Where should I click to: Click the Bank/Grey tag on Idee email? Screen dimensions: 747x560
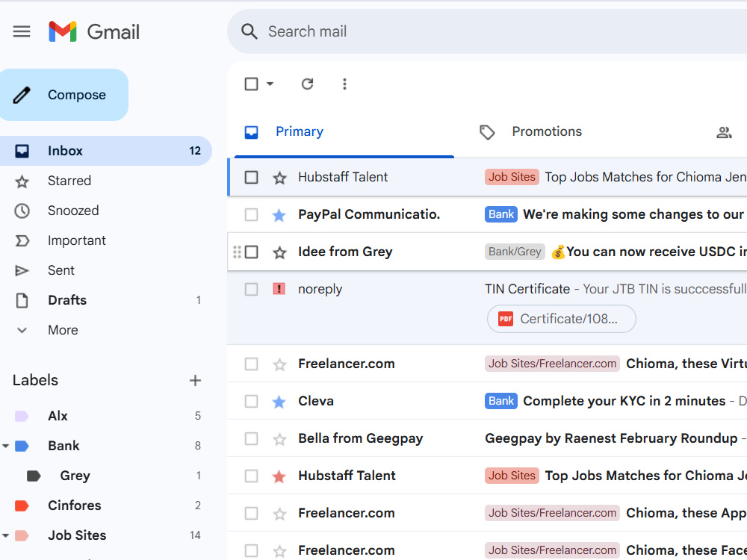[515, 252]
